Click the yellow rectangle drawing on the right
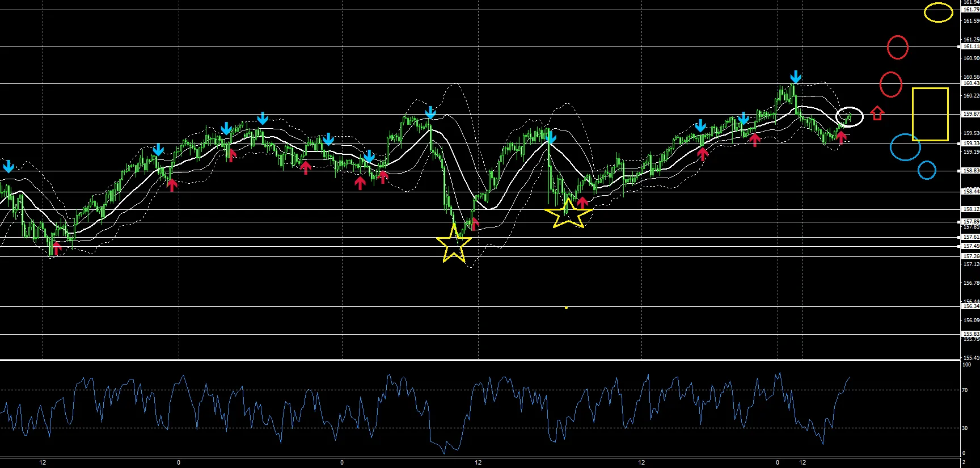Screen dimensions: 980x468 930,114
